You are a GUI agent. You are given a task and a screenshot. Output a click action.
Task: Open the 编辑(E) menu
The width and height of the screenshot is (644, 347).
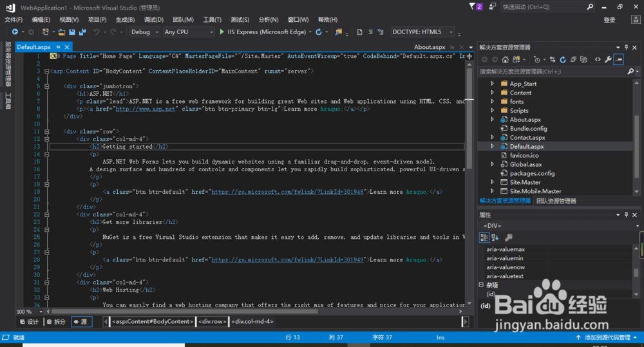point(41,20)
